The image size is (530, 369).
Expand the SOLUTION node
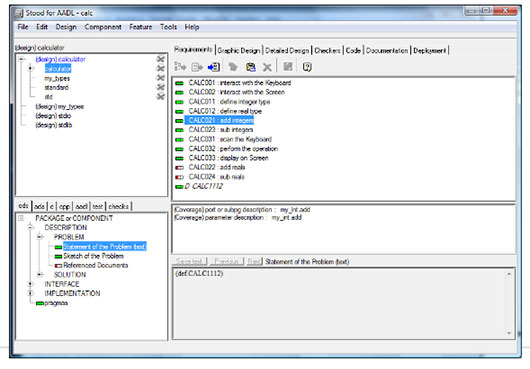[x=40, y=274]
